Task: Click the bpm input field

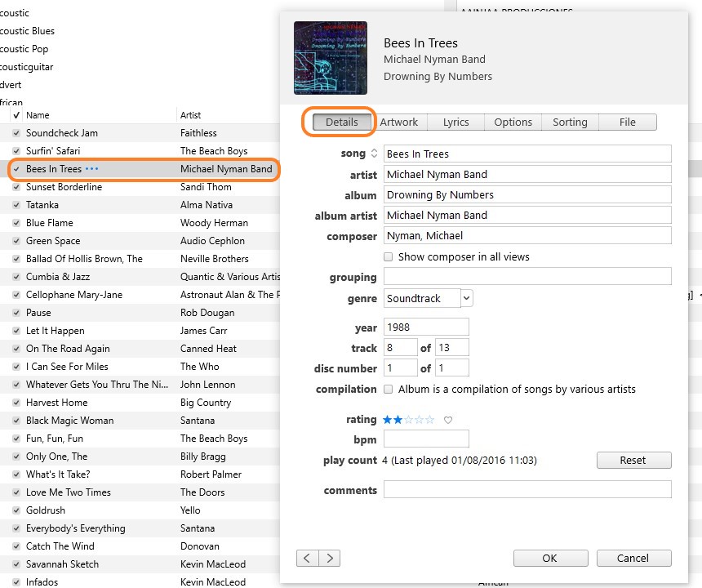Action: pos(426,439)
